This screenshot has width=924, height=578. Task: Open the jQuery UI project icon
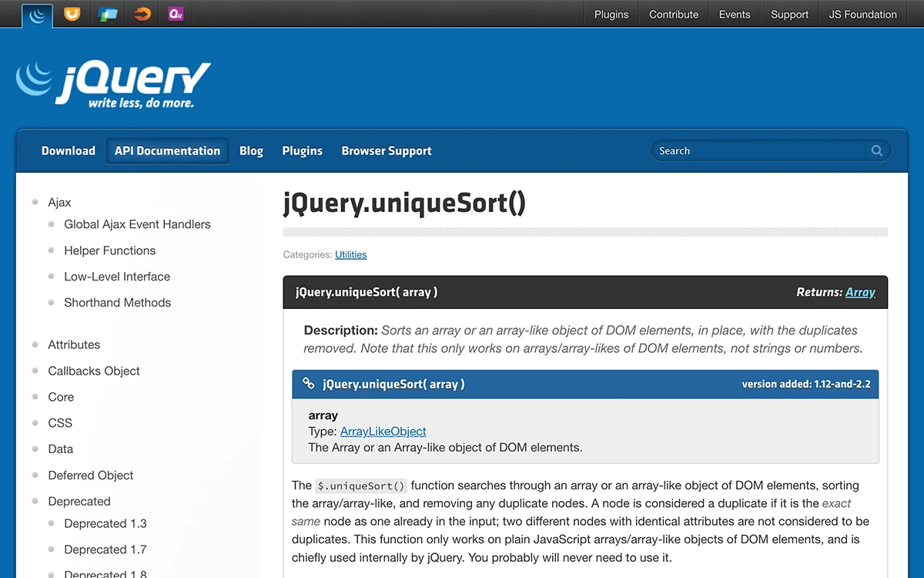click(x=72, y=13)
